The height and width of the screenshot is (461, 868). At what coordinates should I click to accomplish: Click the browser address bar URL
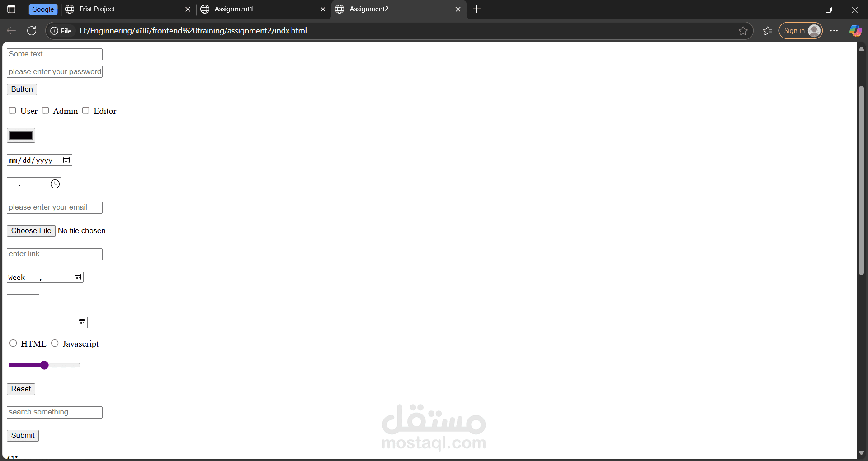click(193, 31)
